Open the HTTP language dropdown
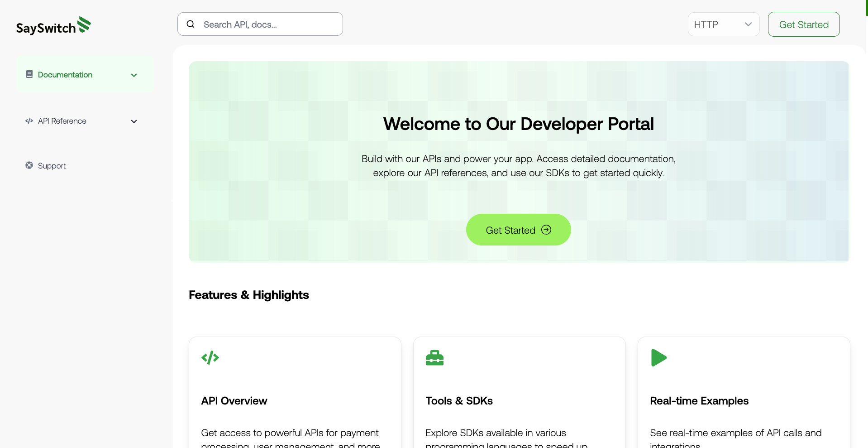The height and width of the screenshot is (448, 868). [723, 24]
